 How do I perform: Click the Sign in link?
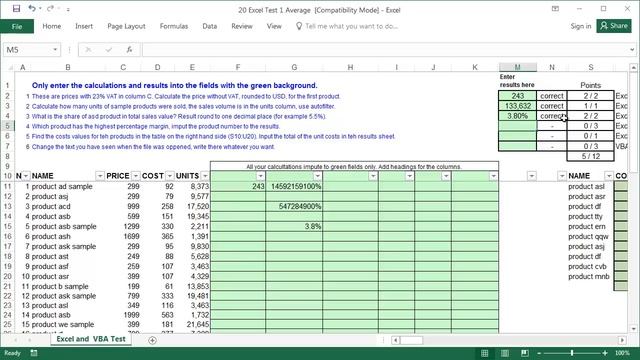pyautogui.click(x=580, y=26)
